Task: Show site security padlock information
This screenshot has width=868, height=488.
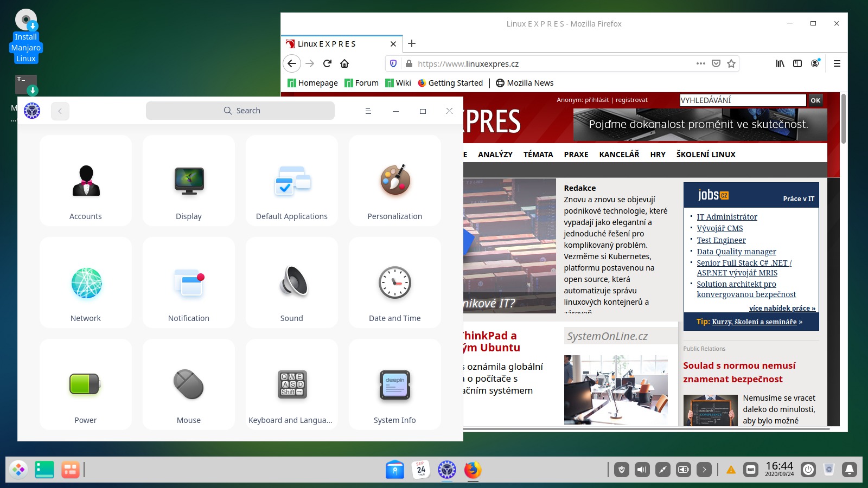Action: (x=409, y=63)
